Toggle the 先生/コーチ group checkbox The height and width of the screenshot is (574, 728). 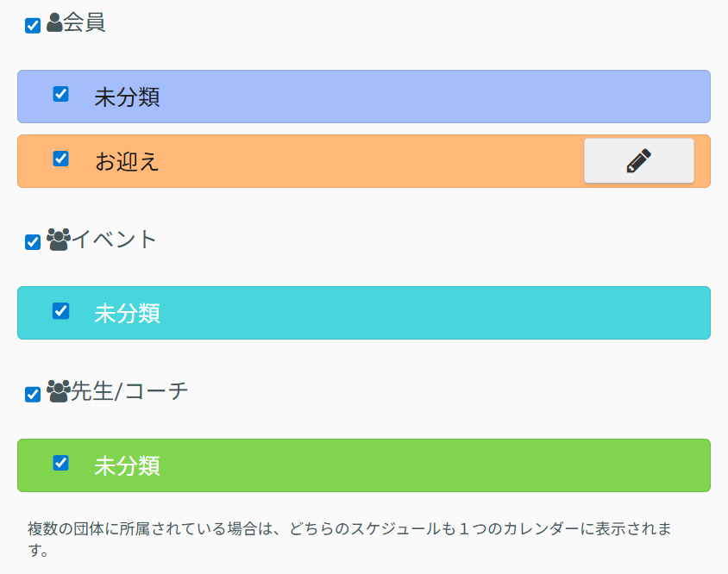(x=33, y=395)
